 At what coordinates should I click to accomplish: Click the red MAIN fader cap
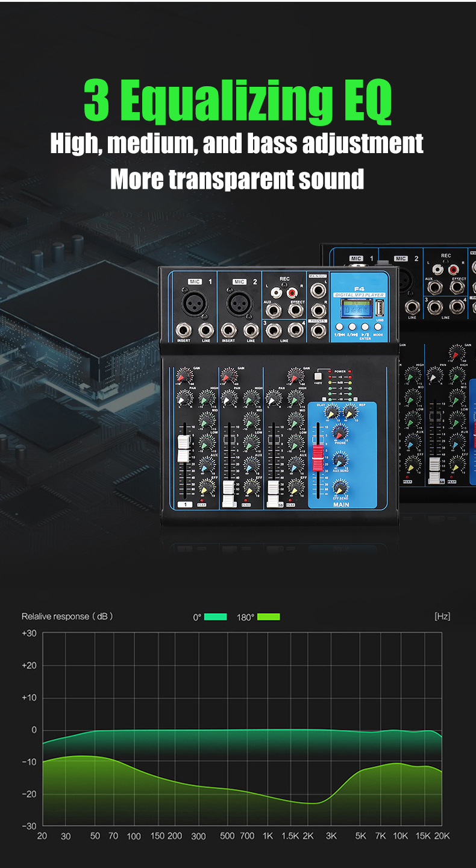point(318,458)
